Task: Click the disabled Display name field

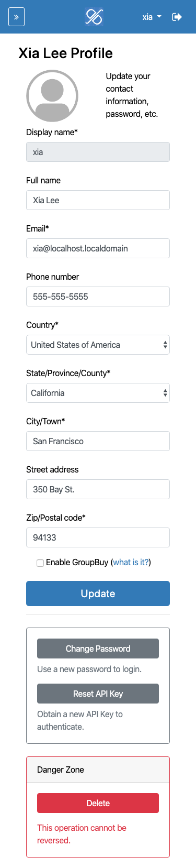Action: [x=98, y=152]
